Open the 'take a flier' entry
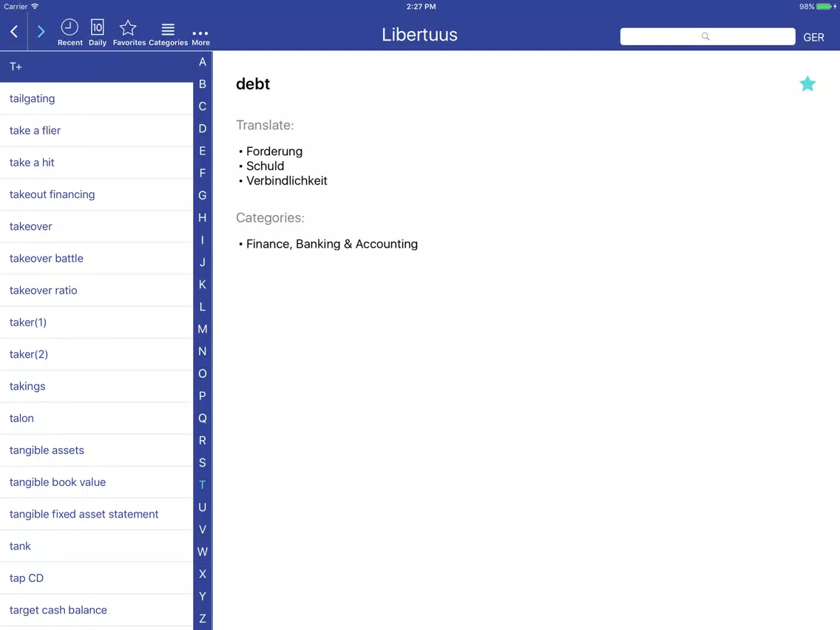Screen dimensions: 840x630 click(x=96, y=131)
